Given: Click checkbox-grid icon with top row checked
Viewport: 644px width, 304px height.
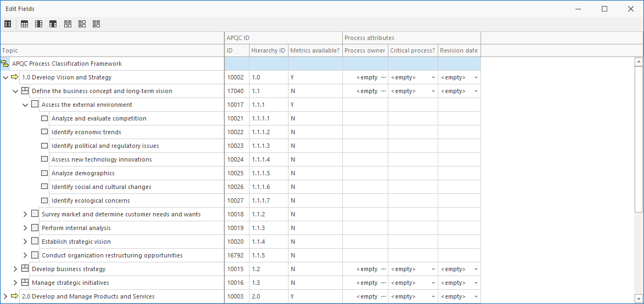Looking at the screenshot, I should 68,24.
